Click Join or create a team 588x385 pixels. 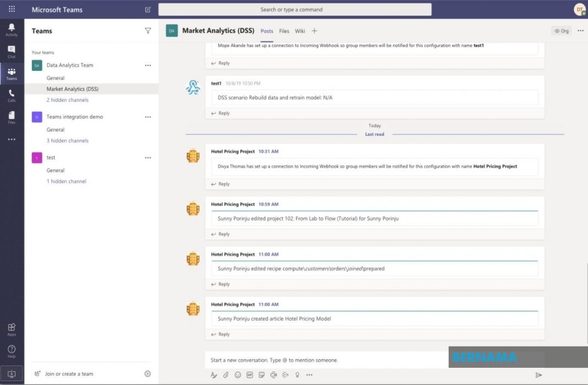pos(69,374)
